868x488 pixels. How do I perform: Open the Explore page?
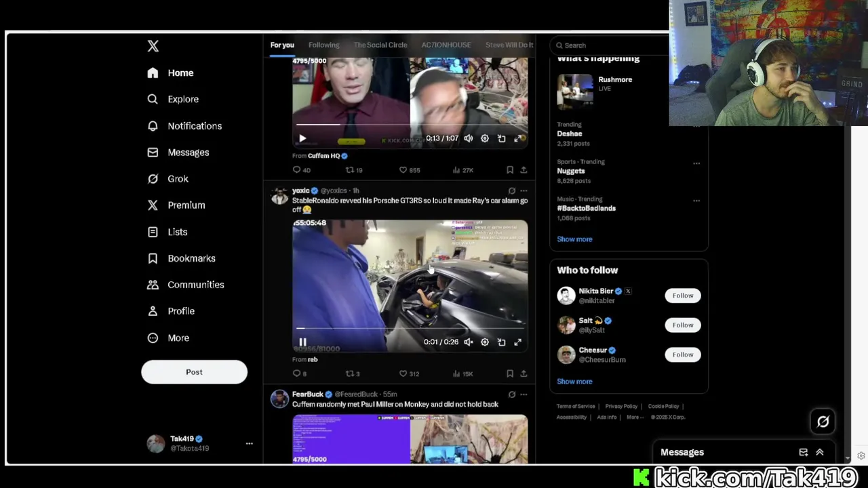pyautogui.click(x=174, y=99)
